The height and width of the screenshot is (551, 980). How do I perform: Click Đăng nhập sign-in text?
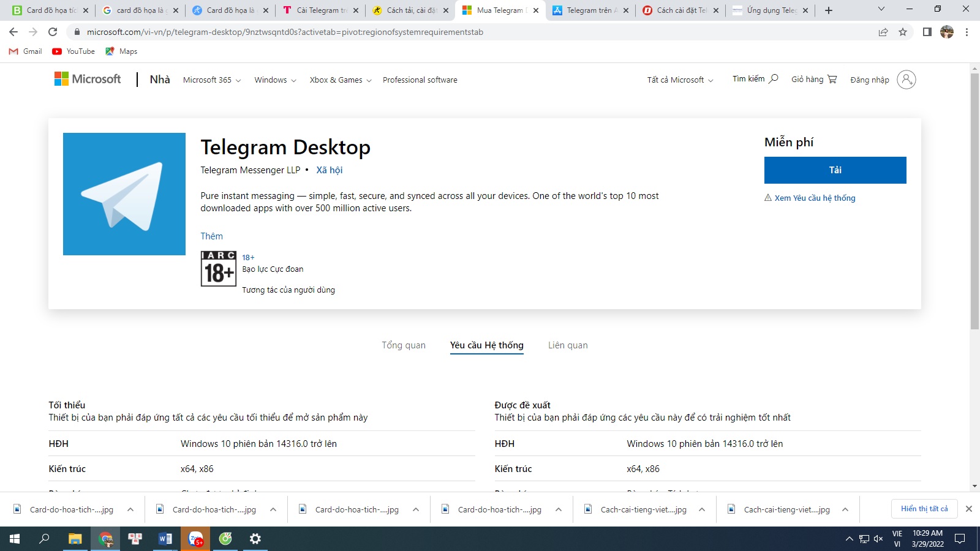click(870, 80)
